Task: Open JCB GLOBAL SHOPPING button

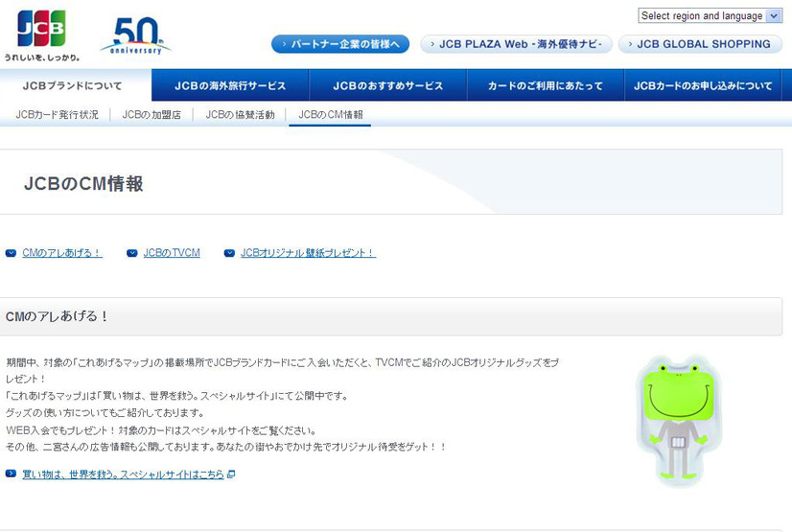Action: pos(700,44)
